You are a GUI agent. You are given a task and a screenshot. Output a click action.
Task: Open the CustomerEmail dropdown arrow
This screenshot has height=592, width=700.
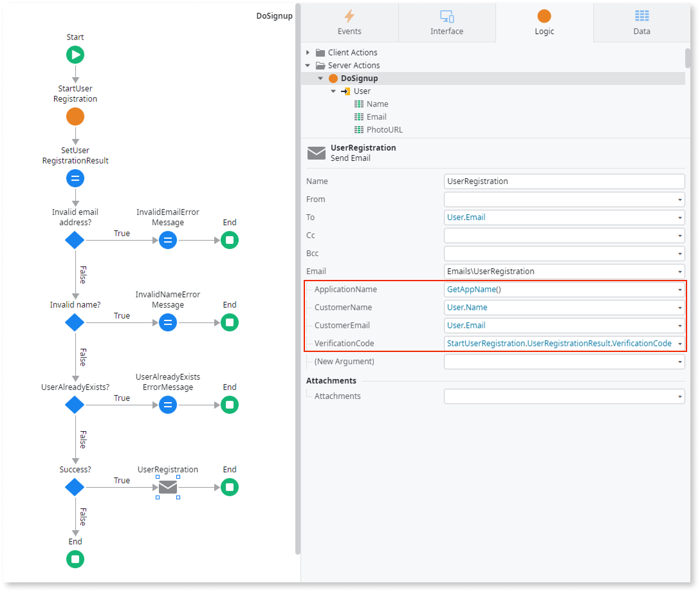[680, 326]
